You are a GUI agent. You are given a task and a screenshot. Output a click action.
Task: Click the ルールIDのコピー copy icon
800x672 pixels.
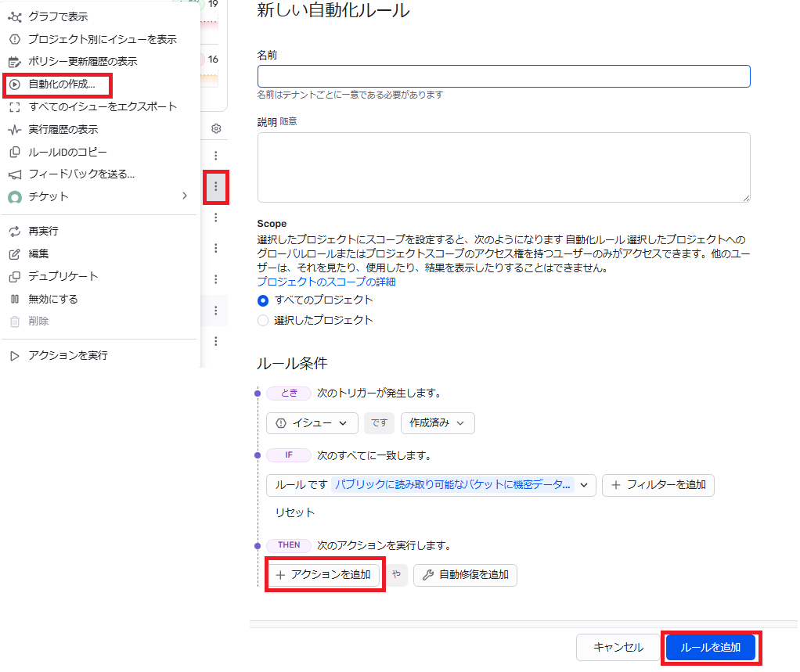coord(14,152)
